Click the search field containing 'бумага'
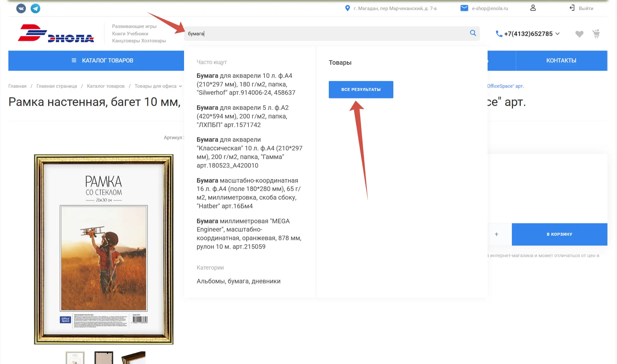 coord(320,34)
